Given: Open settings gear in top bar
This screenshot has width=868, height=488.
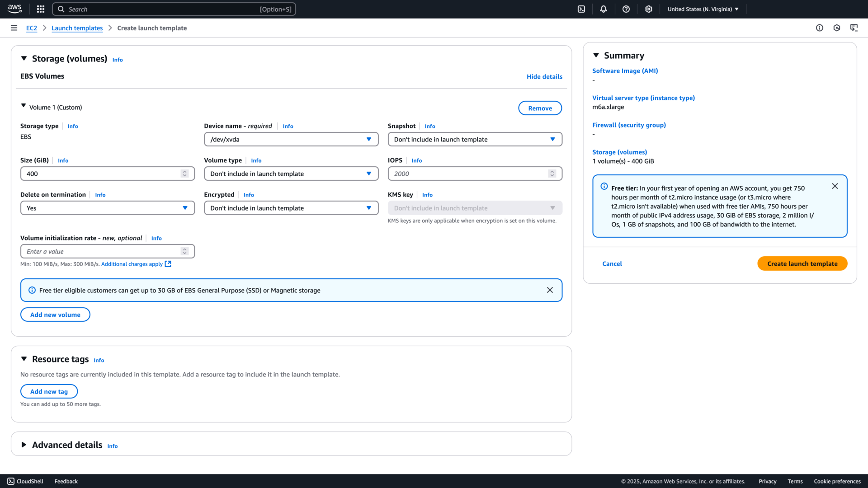Looking at the screenshot, I should (649, 9).
